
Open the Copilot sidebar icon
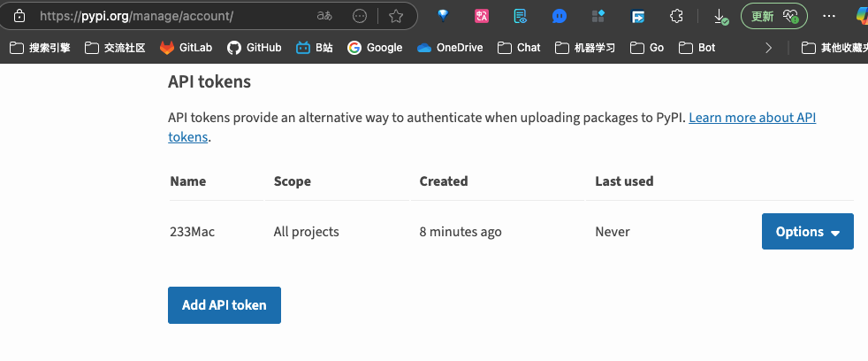coord(862,16)
